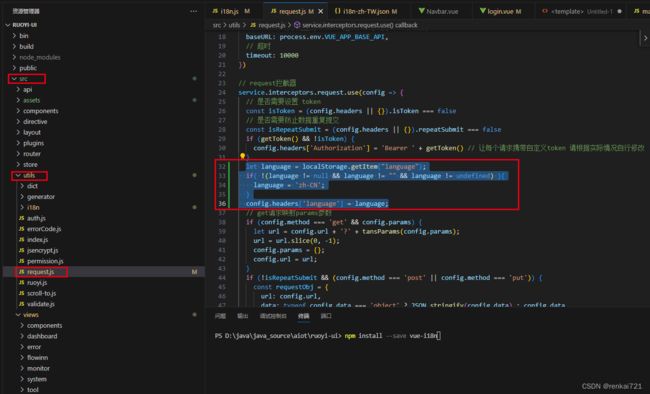Click the Vue icon on login.vue tab
This screenshot has width=650, height=394.
(483, 11)
